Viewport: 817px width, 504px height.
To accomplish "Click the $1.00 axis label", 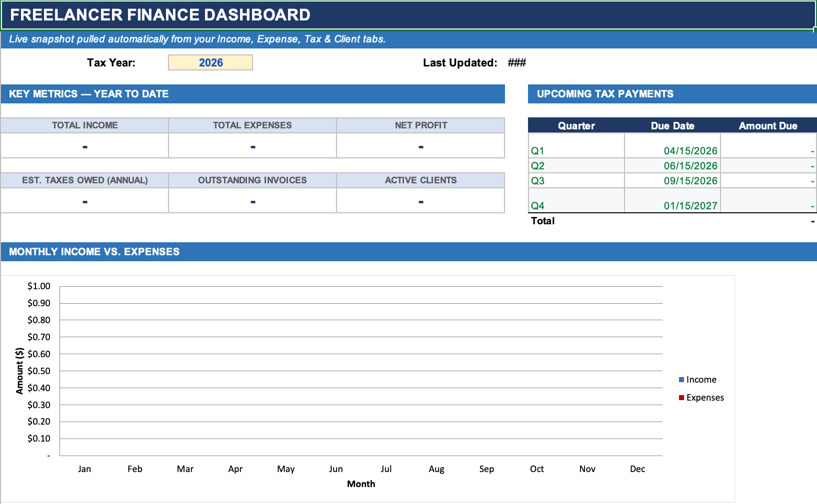I will [x=39, y=286].
